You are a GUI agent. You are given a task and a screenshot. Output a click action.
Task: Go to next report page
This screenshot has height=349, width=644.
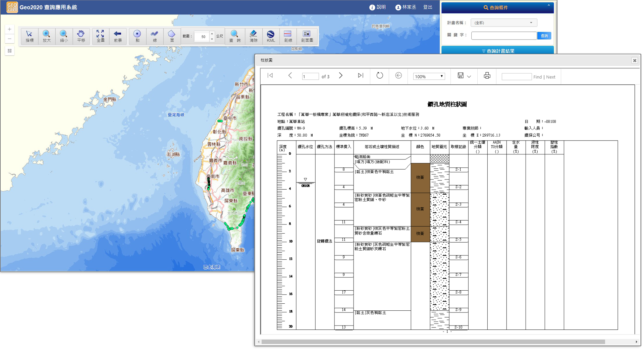pos(341,76)
